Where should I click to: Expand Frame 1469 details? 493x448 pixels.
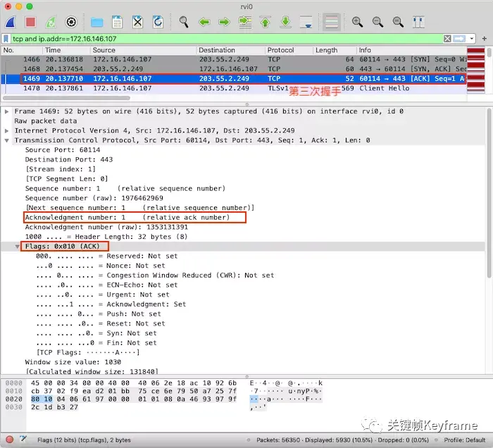pyautogui.click(x=6, y=111)
